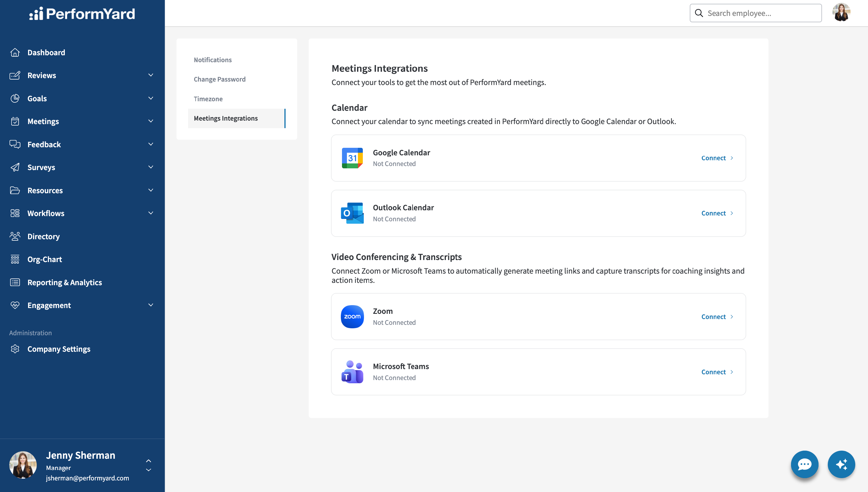868x492 pixels.
Task: Click the Microsoft Teams logo
Action: [352, 372]
